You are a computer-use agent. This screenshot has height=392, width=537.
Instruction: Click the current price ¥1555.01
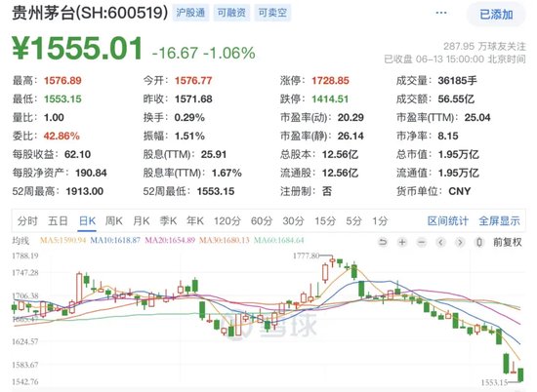click(x=77, y=48)
